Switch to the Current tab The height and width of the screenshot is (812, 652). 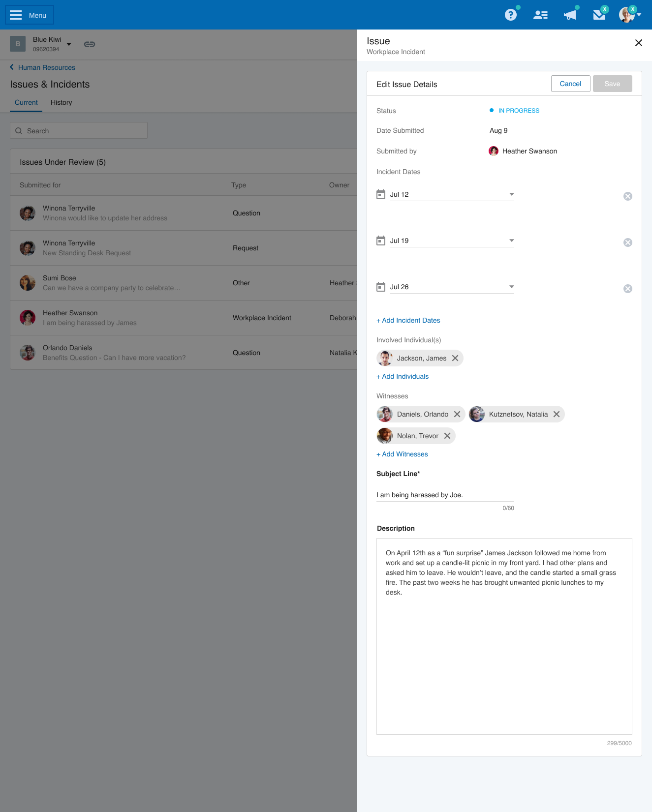(26, 102)
